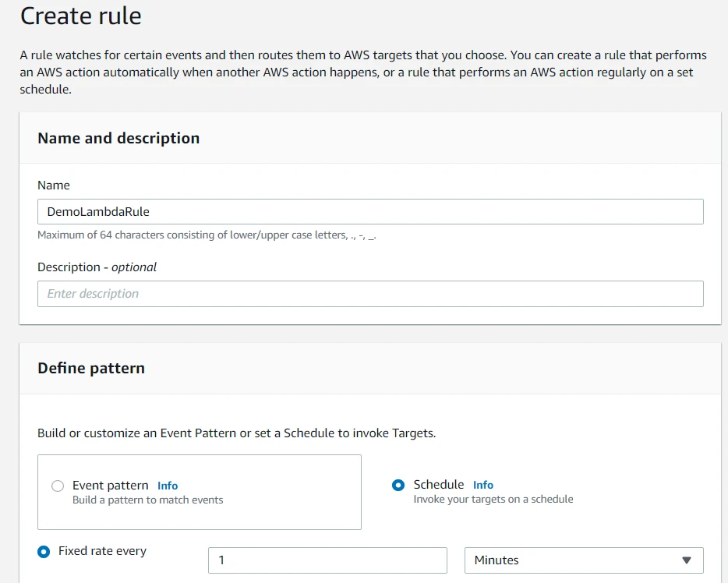
Task: Open the Info link beside Schedule
Action: point(483,485)
